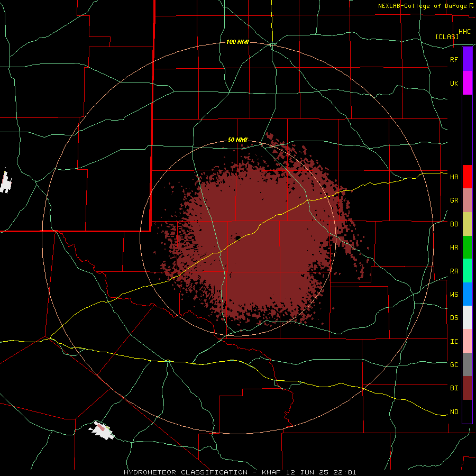
Task: Click the GC legend label
Action: 454,365
